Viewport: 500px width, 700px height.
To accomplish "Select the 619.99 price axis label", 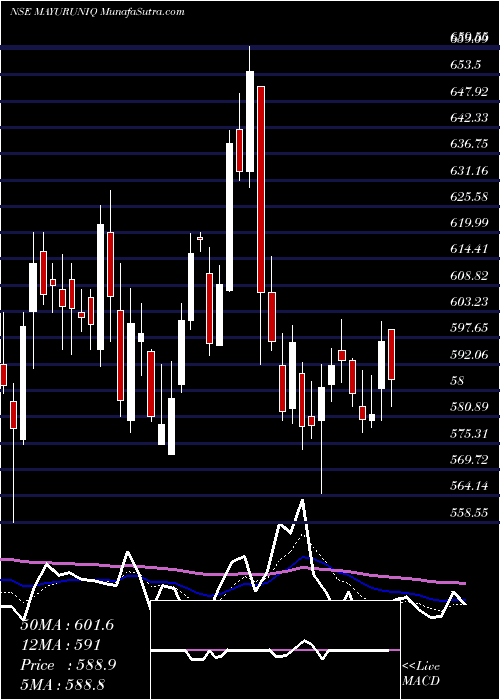I will [470, 223].
